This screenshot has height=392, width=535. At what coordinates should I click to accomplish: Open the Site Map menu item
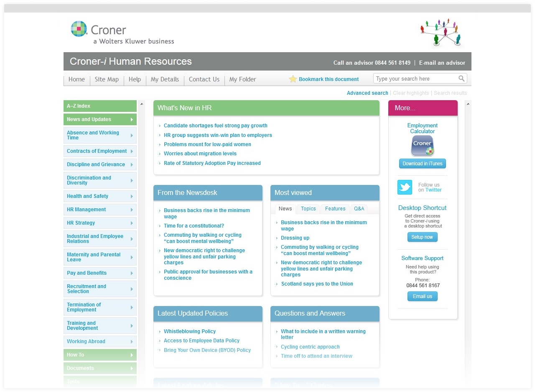[107, 79]
